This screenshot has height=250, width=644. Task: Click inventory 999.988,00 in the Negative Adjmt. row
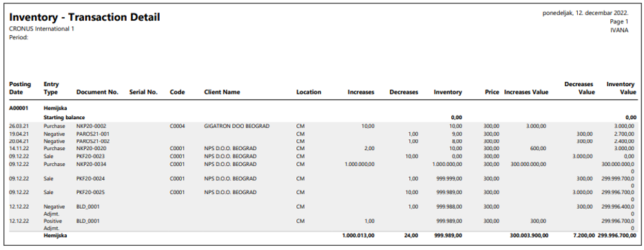pyautogui.click(x=449, y=207)
